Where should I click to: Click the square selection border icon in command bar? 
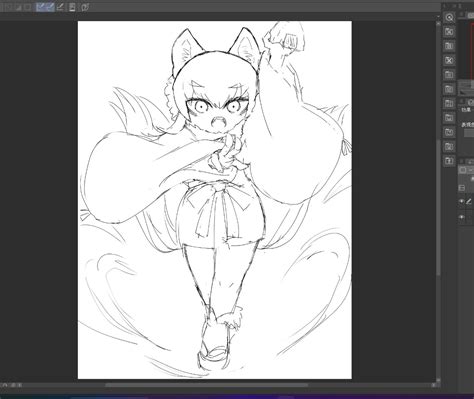[x=28, y=7]
